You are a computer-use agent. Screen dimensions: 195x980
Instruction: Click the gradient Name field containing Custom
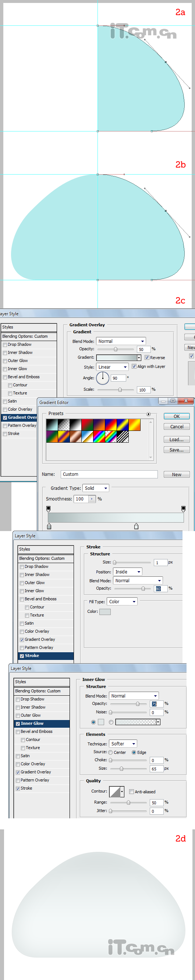click(109, 474)
